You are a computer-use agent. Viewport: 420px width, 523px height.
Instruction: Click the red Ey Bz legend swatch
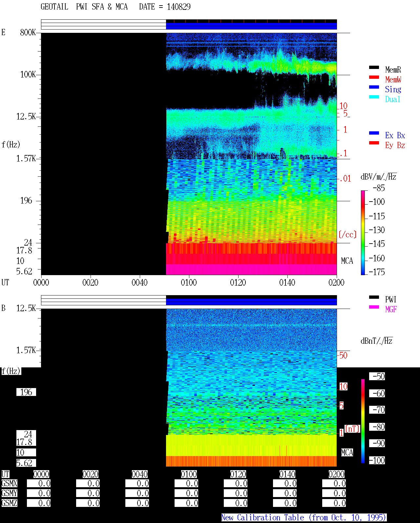374,143
